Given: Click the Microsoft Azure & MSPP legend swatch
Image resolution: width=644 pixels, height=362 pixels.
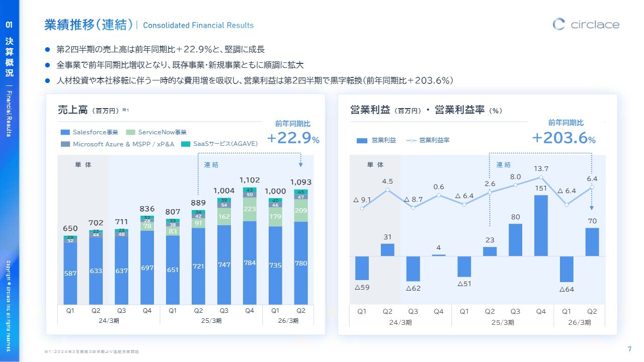Looking at the screenshot, I should pos(65,144).
